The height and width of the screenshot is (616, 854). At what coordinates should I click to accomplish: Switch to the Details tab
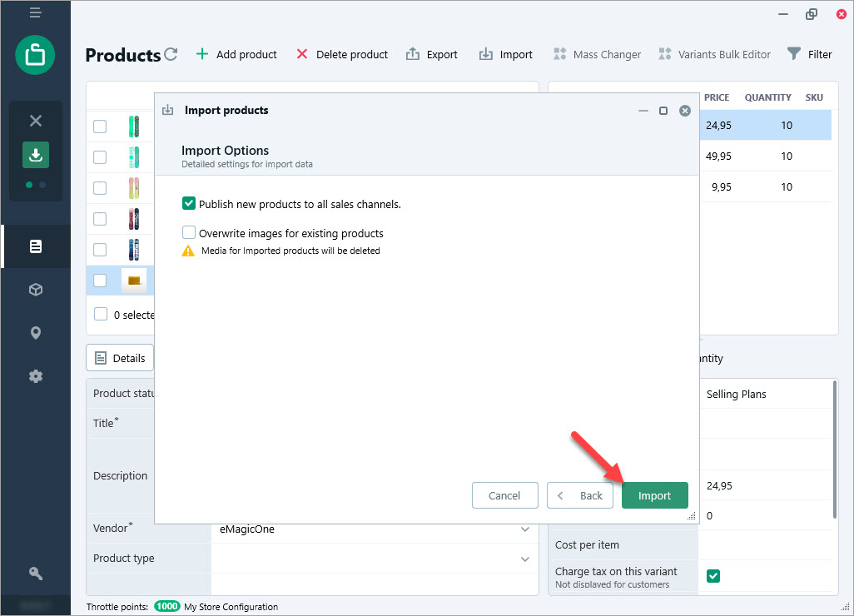tap(120, 358)
